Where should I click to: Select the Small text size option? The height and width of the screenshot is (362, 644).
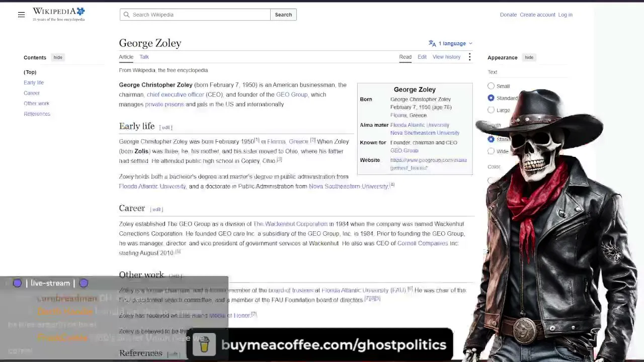491,86
